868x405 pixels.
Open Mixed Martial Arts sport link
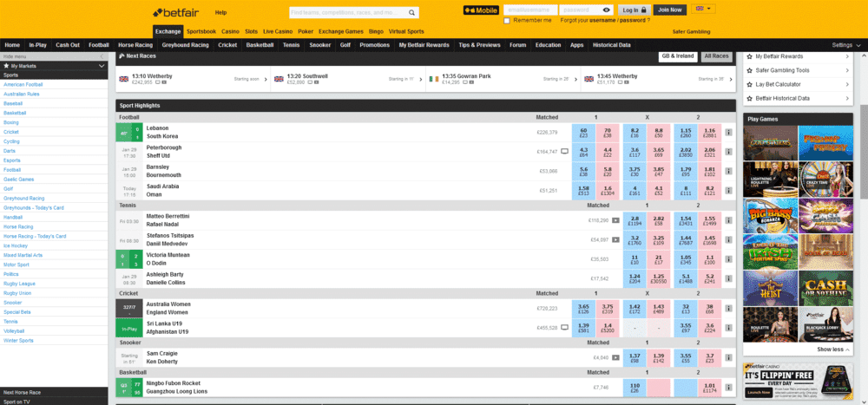[23, 255]
